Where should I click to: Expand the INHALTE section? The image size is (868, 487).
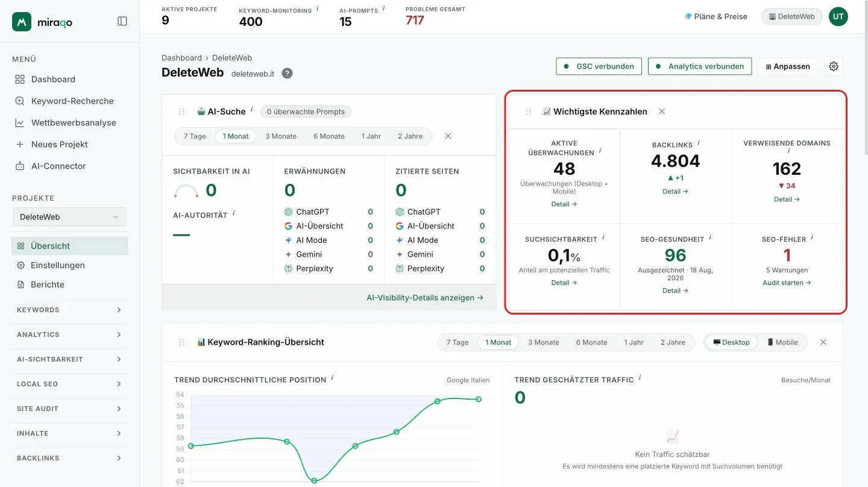[x=69, y=433]
